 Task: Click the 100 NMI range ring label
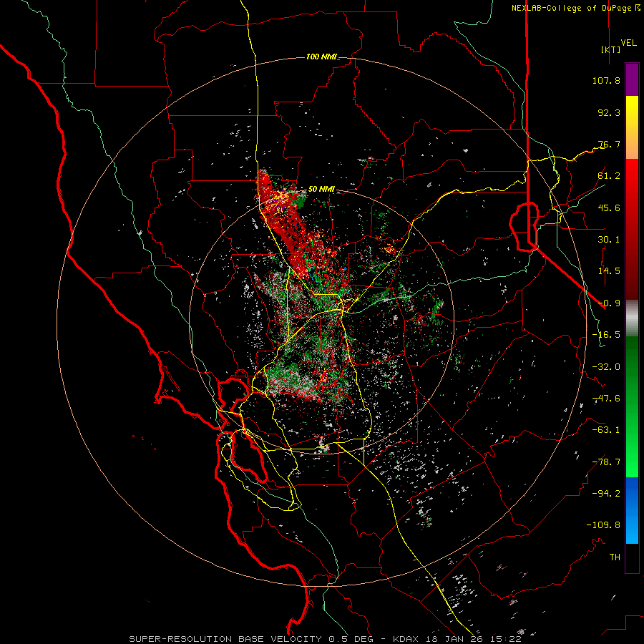click(321, 57)
